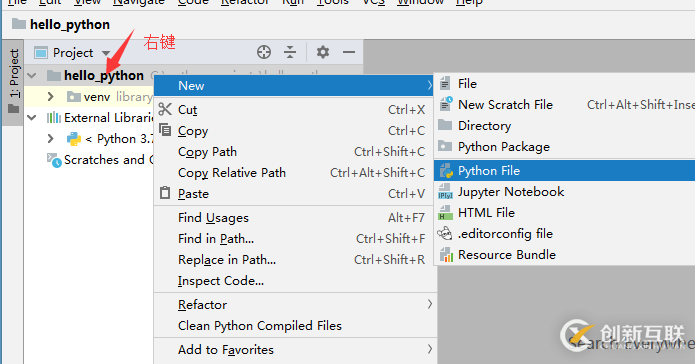
Task: Expand the Python 3.7 interpreter node
Action: (x=50, y=139)
